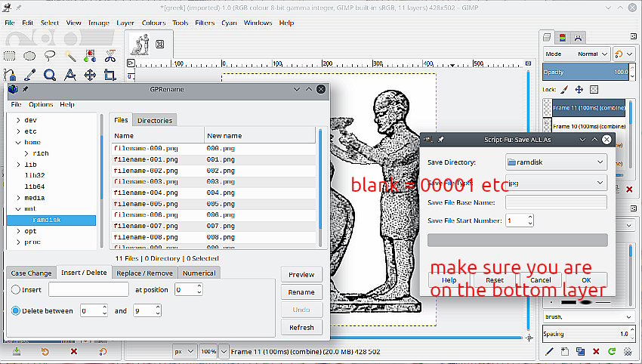Duplicate the selected brush
Screen dimensions: 642x364
580,351
